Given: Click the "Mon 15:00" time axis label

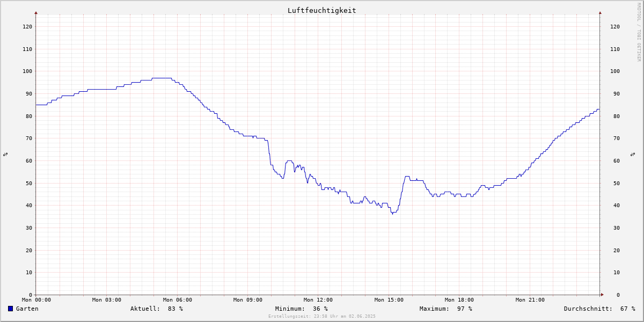Looking at the screenshot, I should (x=389, y=300).
